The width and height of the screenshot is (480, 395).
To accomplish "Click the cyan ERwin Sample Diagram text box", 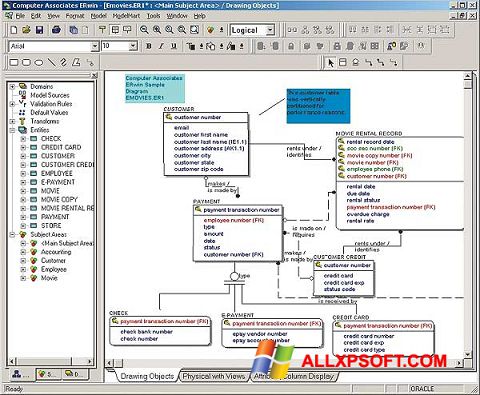I will (x=155, y=88).
